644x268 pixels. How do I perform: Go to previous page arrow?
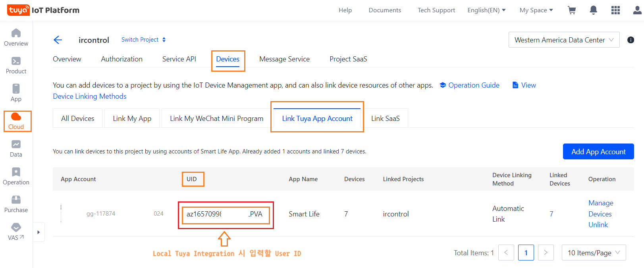click(506, 253)
